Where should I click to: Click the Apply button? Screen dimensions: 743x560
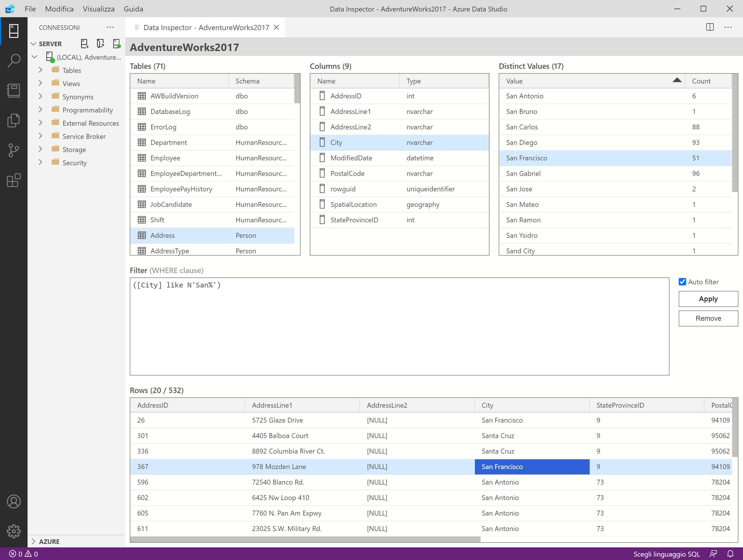(x=708, y=299)
